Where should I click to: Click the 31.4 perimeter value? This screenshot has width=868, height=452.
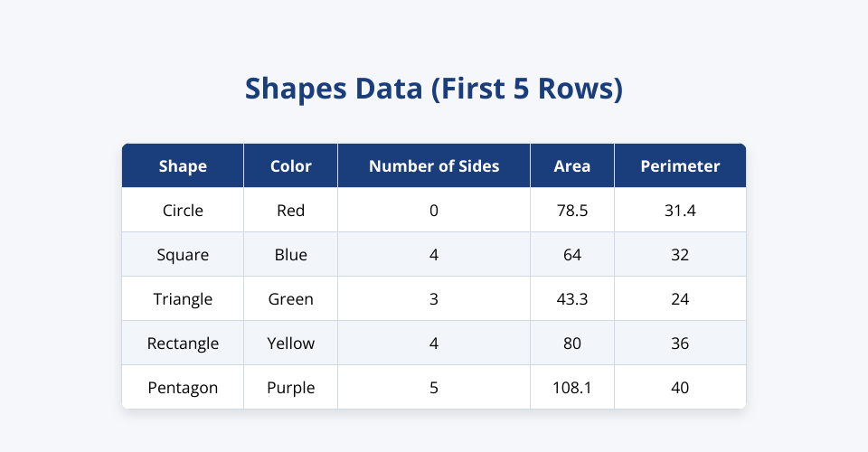680,211
